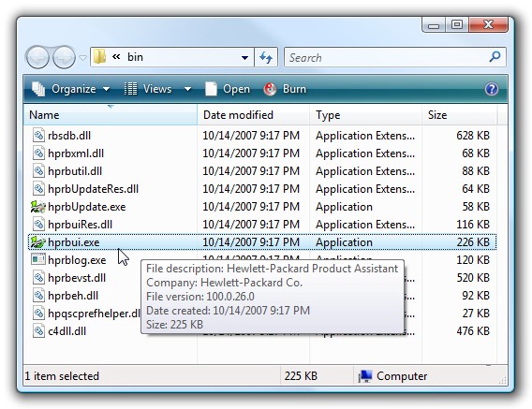Viewport: 532px width, 409px height.
Task: Click the hprbevst.dll file icon
Action: [38, 278]
